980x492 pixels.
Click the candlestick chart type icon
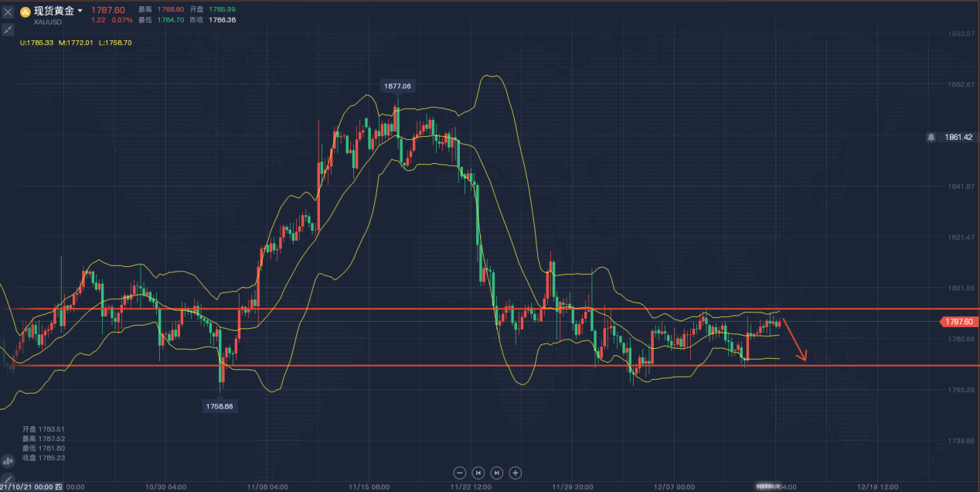[x=8, y=460]
